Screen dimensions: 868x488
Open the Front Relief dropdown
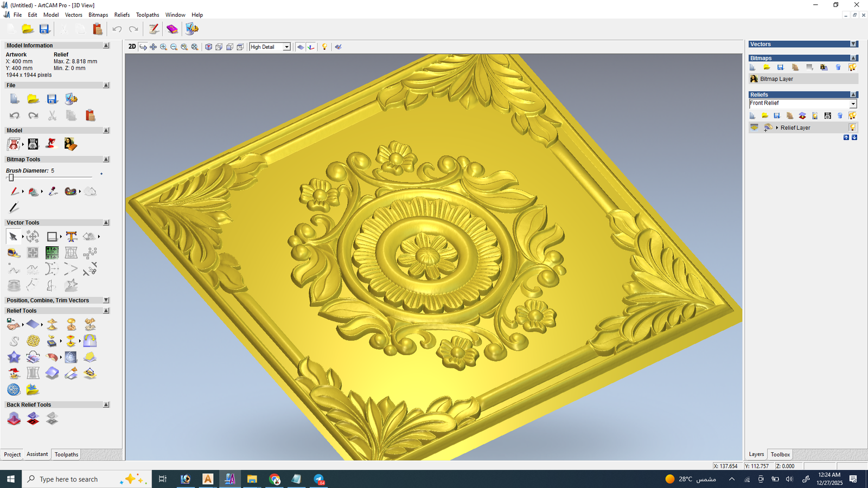[853, 104]
